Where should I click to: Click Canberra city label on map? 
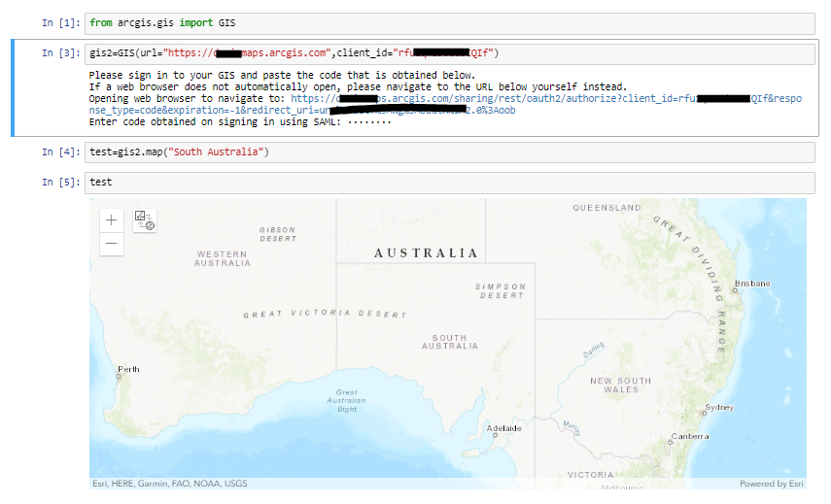pyautogui.click(x=690, y=436)
